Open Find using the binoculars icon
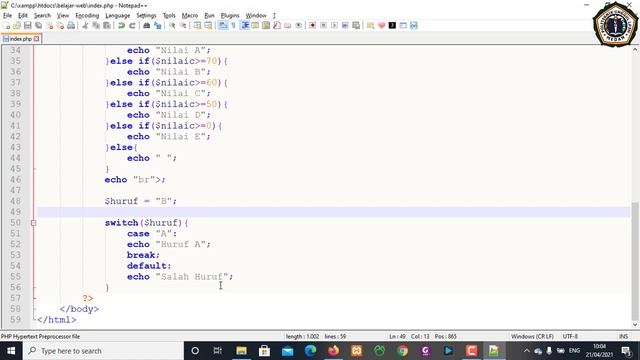640x360 pixels. pos(147,25)
